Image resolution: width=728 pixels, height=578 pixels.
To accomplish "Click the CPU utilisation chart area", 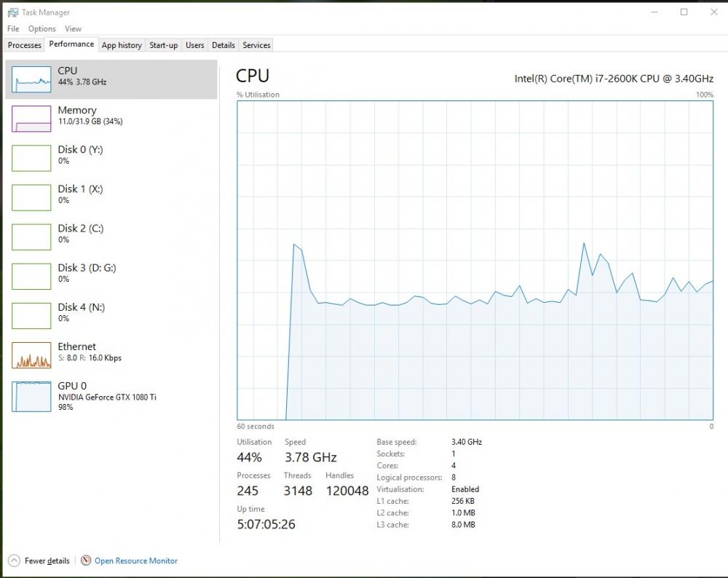I will [x=475, y=261].
